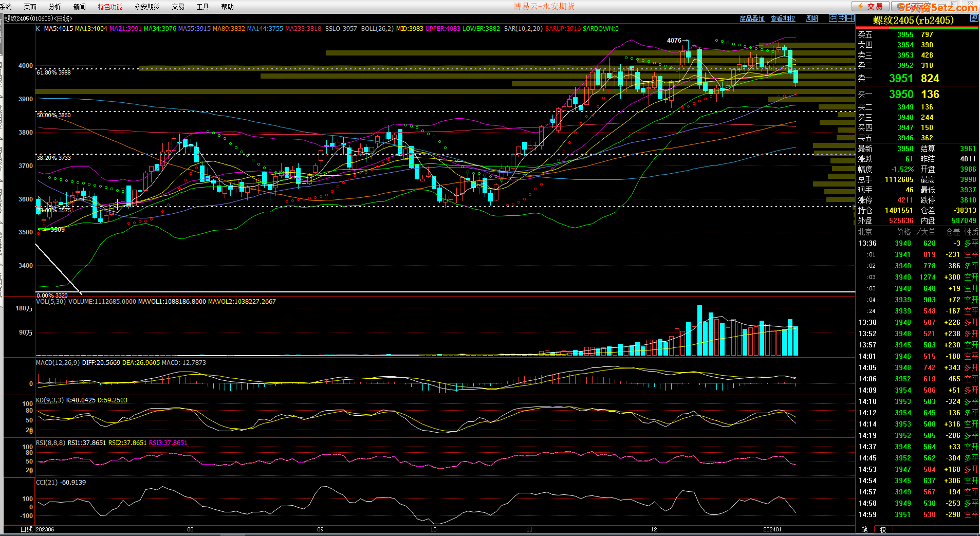This screenshot has width=980, height=536.
Task: Click the 卖一 ask price 3951
Action: click(901, 78)
